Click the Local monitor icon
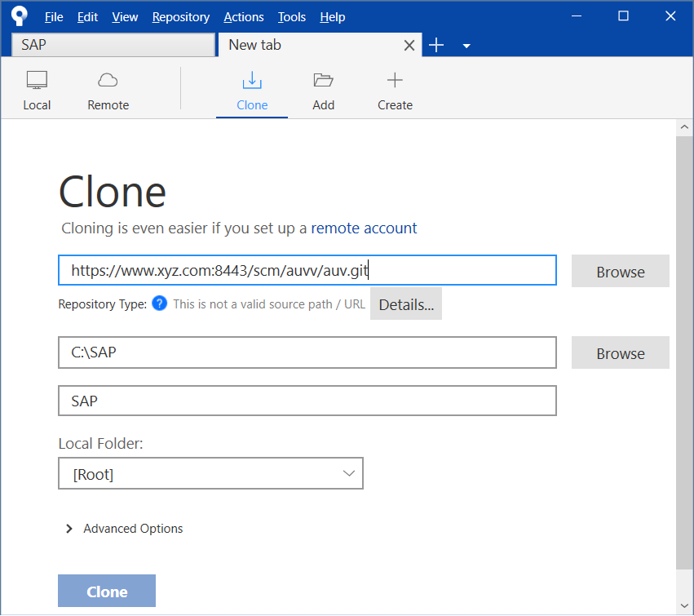This screenshot has height=616, width=694. (x=37, y=80)
